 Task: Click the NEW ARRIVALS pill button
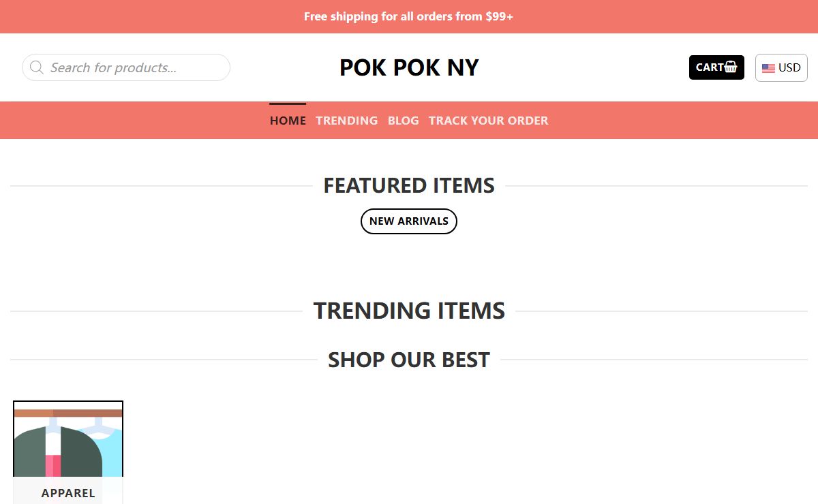[x=409, y=221]
